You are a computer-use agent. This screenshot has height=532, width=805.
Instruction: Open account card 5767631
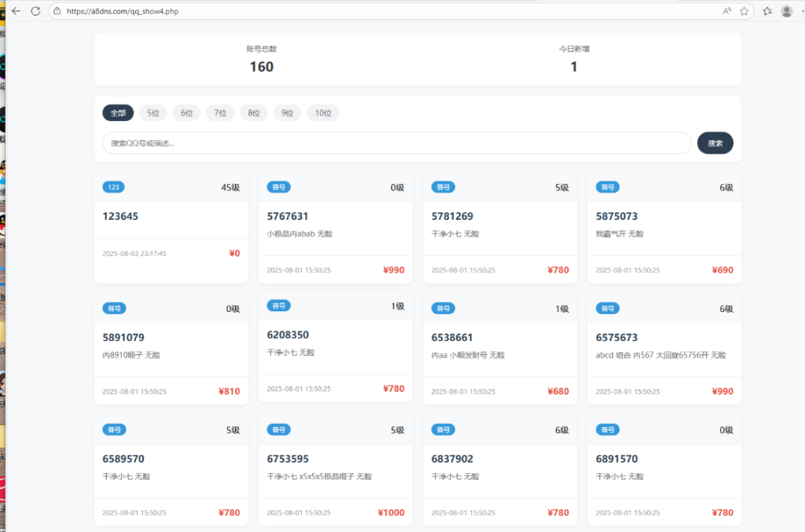point(288,216)
